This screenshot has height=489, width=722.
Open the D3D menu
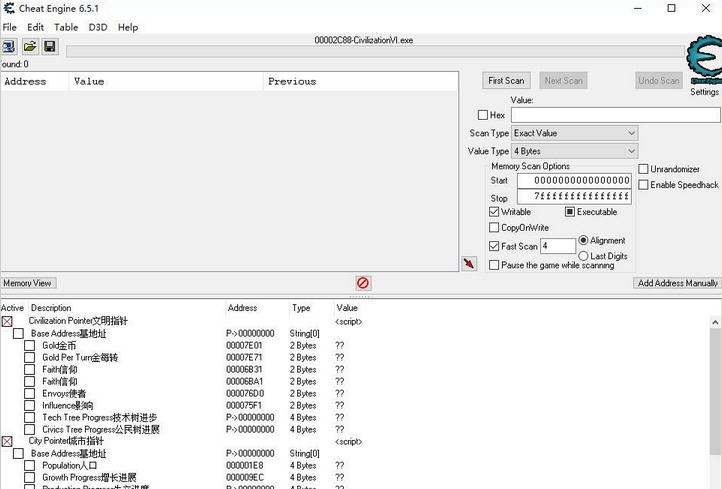pos(98,27)
